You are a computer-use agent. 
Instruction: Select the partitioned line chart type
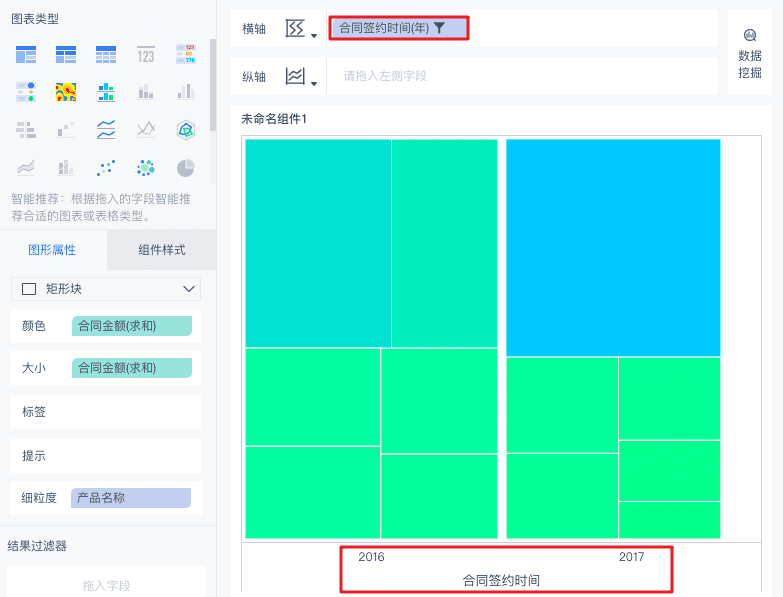[x=106, y=130]
